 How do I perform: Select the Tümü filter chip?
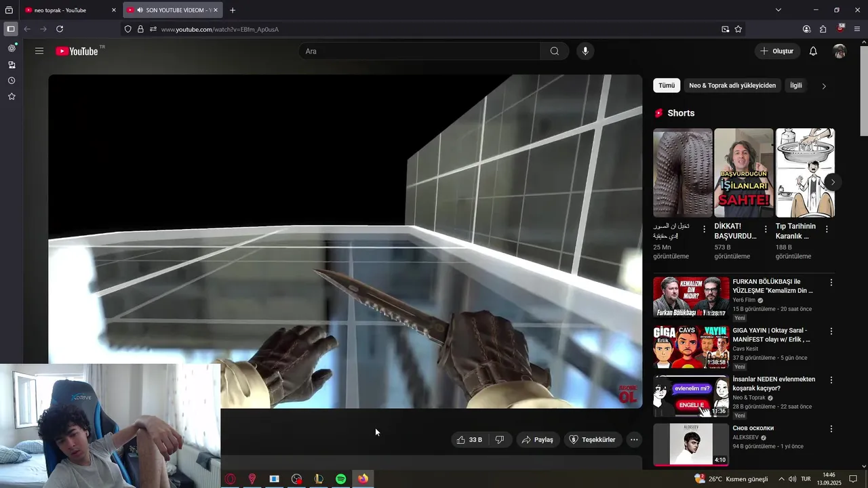667,85
